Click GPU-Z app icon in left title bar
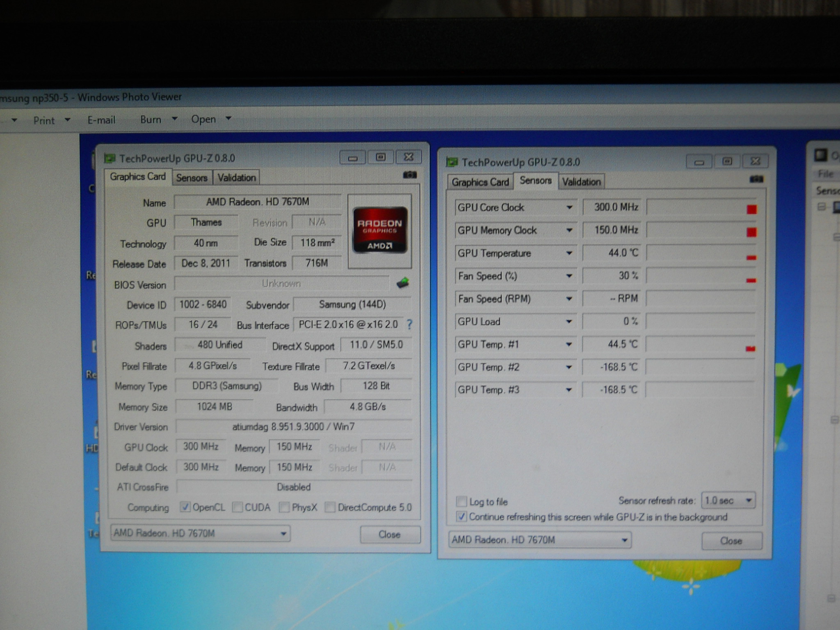The image size is (840, 630). (x=110, y=158)
